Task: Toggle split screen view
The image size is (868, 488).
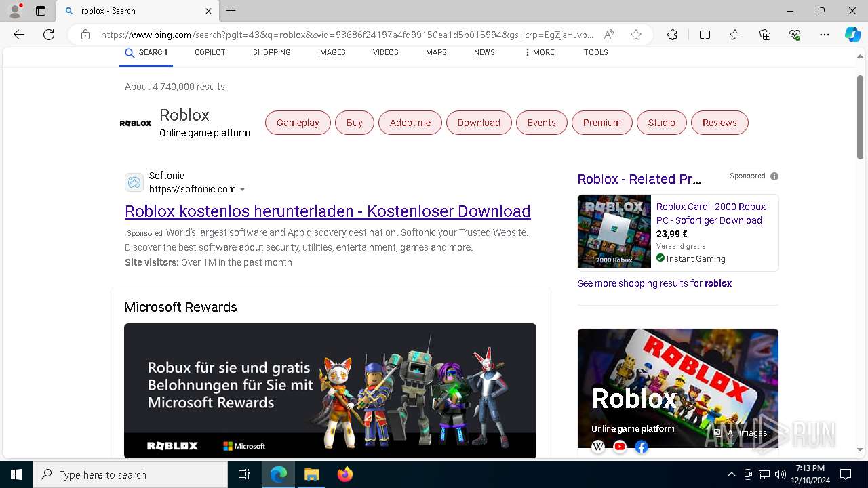Action: [705, 35]
